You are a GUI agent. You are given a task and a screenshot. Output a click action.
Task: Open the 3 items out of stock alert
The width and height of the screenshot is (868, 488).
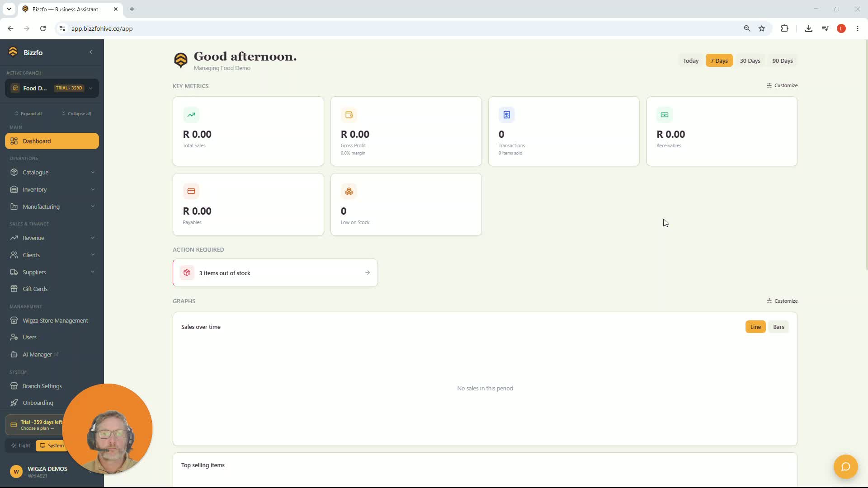pyautogui.click(x=275, y=273)
